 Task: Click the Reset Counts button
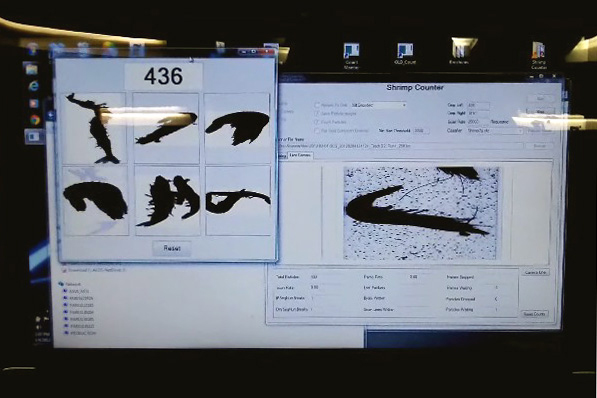pyautogui.click(x=534, y=314)
